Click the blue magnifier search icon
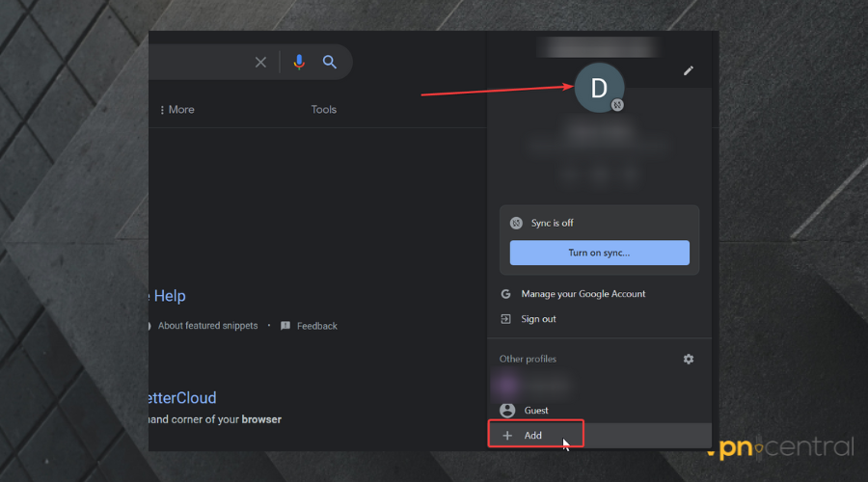The image size is (868, 482). click(330, 62)
